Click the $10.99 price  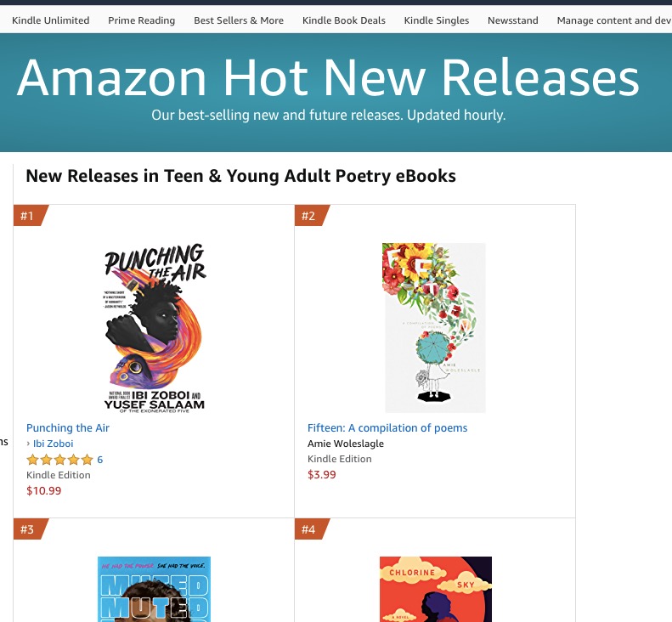coord(44,491)
